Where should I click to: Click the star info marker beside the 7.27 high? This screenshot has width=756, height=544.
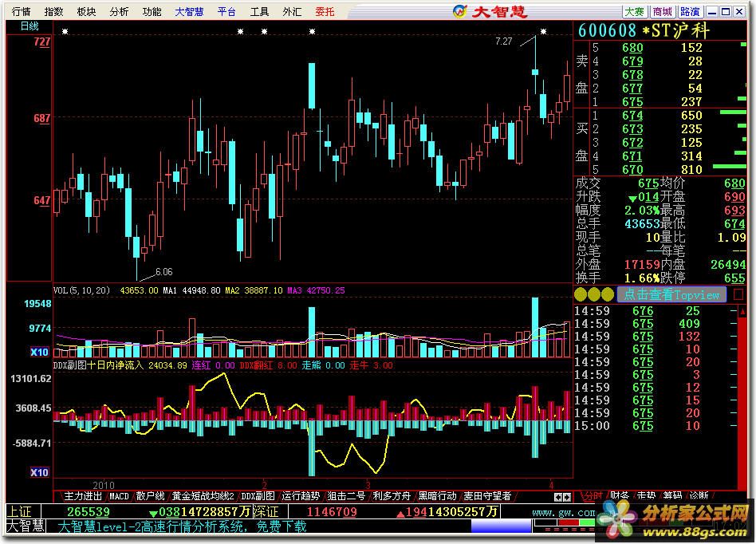click(543, 32)
